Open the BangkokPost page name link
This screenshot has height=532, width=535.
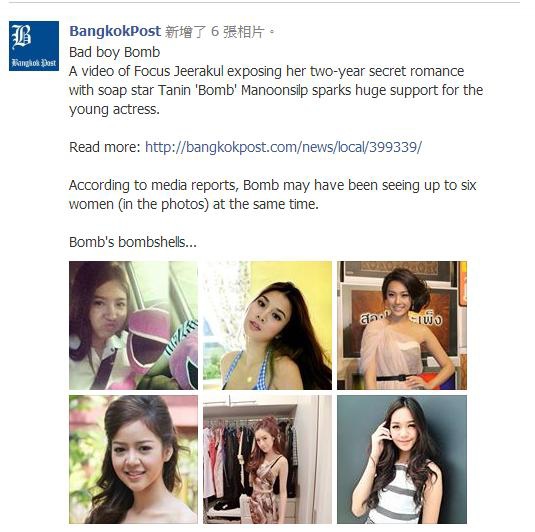115,31
